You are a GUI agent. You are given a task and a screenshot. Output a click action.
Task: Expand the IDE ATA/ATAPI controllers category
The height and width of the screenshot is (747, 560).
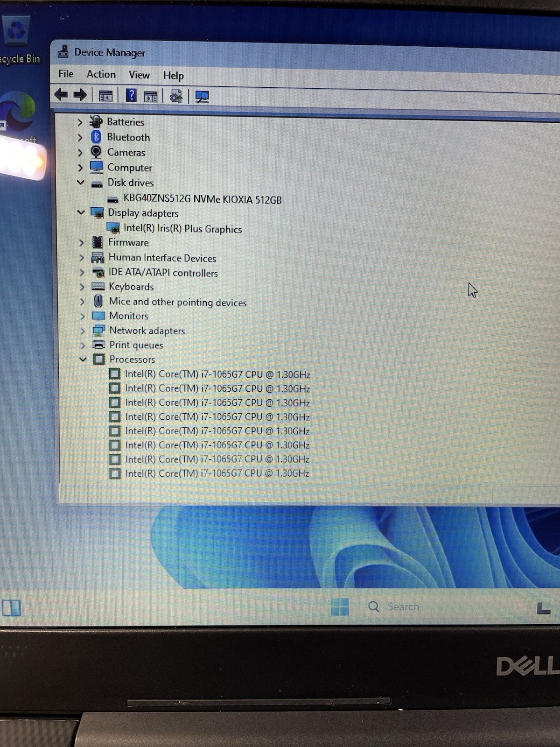click(x=82, y=272)
